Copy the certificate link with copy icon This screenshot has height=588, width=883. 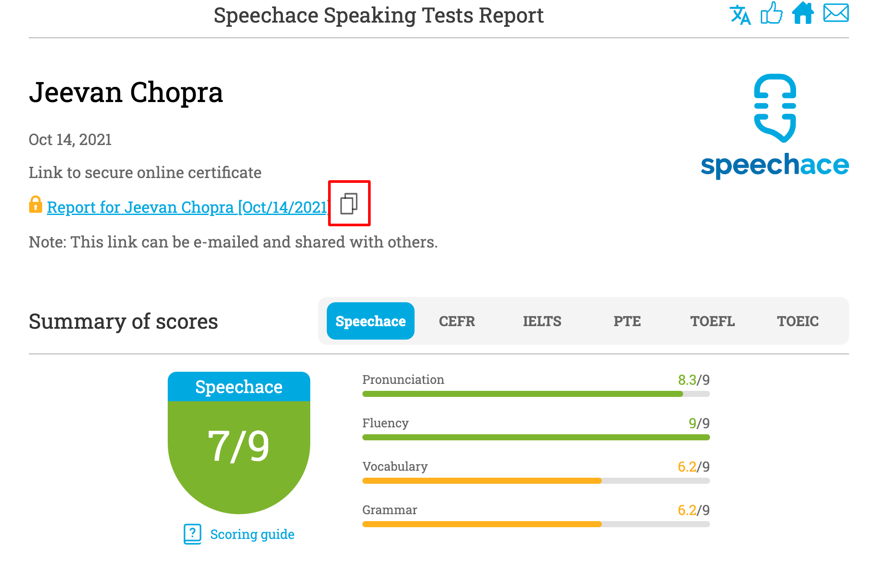(349, 203)
